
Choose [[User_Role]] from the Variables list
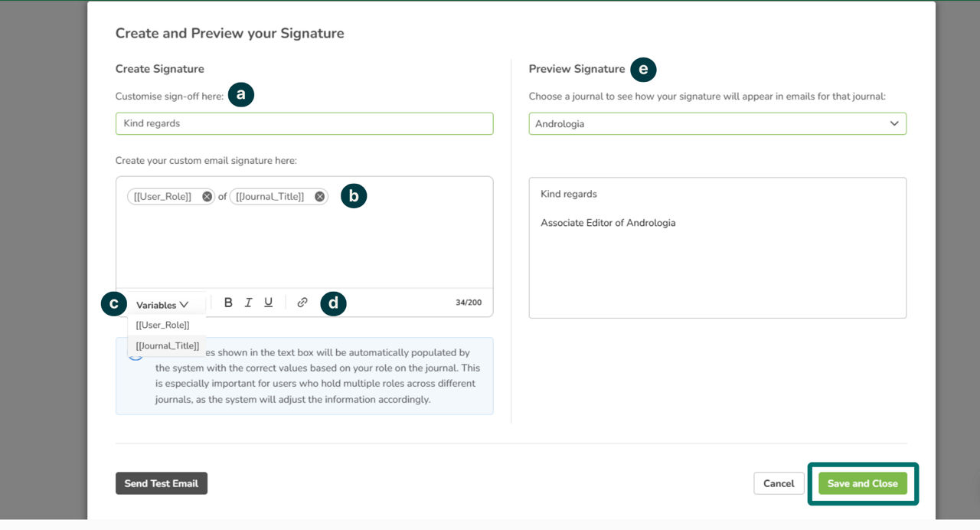(x=162, y=325)
